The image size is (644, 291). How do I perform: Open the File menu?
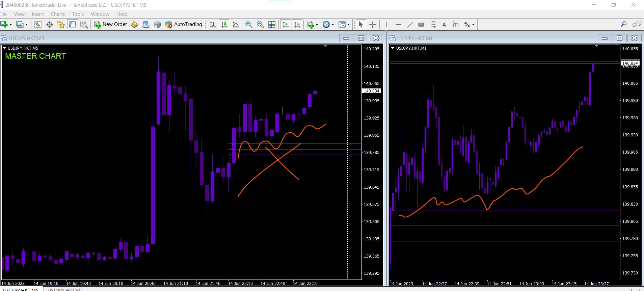3,14
